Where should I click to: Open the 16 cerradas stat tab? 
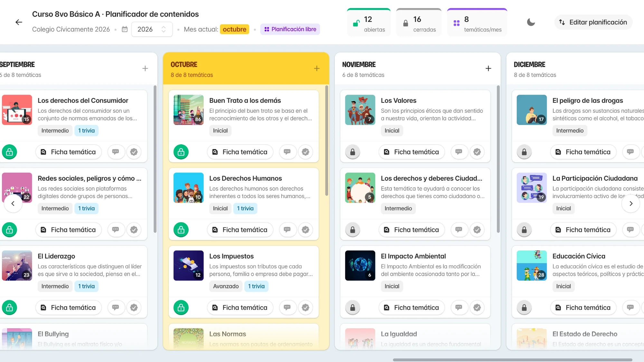pos(419,23)
